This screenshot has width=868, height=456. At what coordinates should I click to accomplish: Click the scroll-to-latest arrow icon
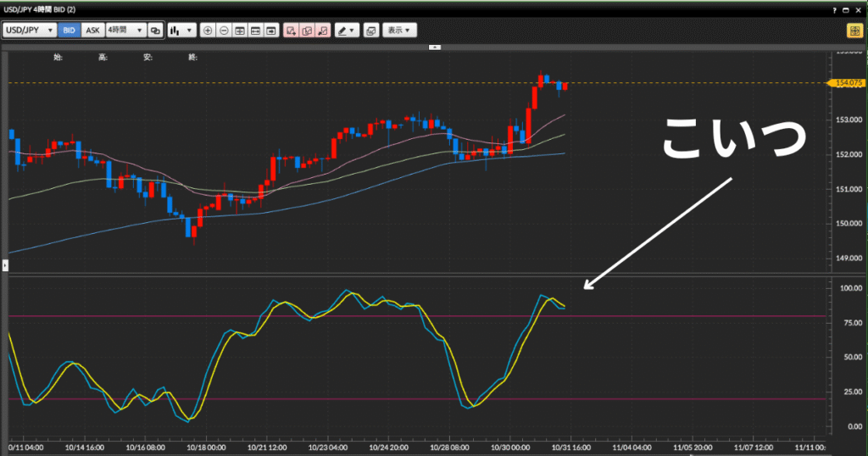pyautogui.click(x=271, y=31)
